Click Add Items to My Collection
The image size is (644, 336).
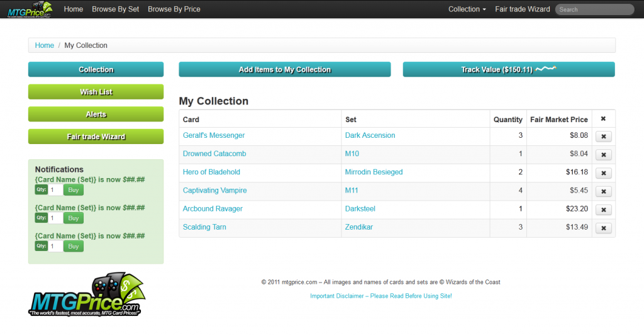(285, 69)
